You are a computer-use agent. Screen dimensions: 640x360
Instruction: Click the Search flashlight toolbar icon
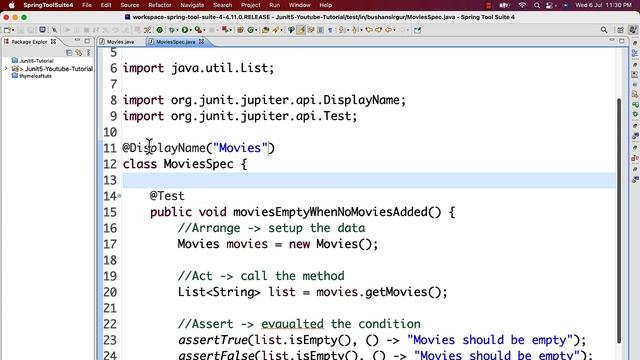[276, 30]
